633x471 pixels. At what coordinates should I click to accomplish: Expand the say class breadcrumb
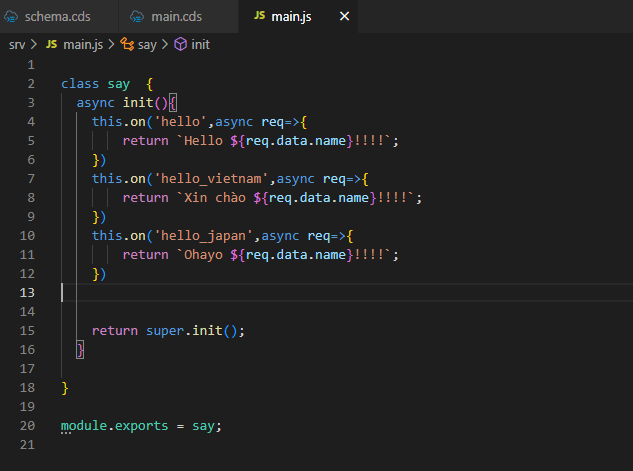(148, 44)
